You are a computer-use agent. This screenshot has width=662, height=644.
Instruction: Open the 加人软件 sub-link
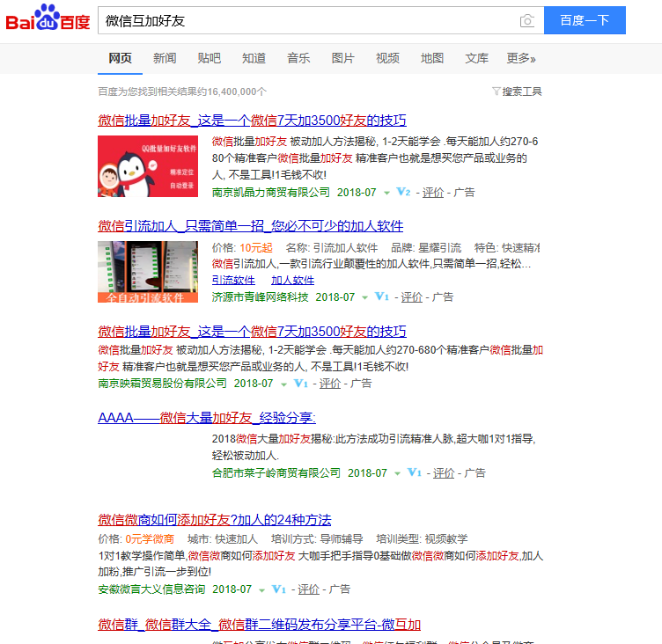[292, 281]
